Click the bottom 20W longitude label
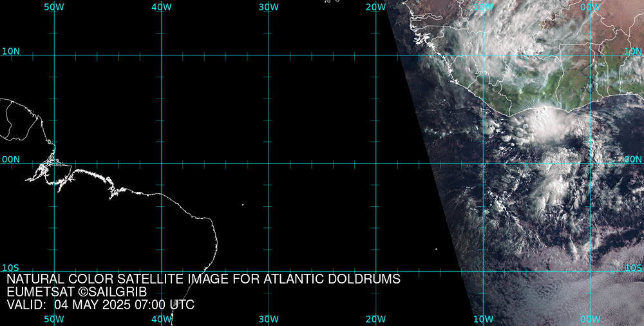Viewport: 644px width, 326px height. (x=376, y=319)
